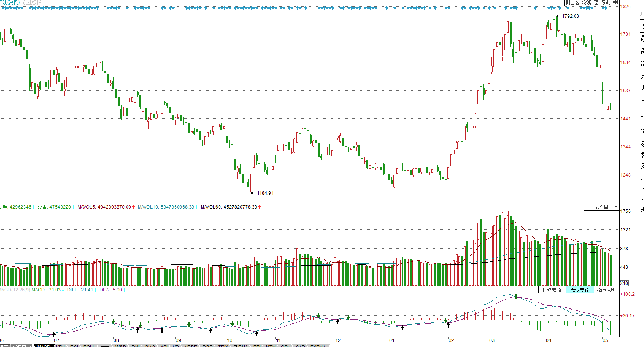Click the 878 volume axis label
This screenshot has width=644, height=347.
(624, 249)
